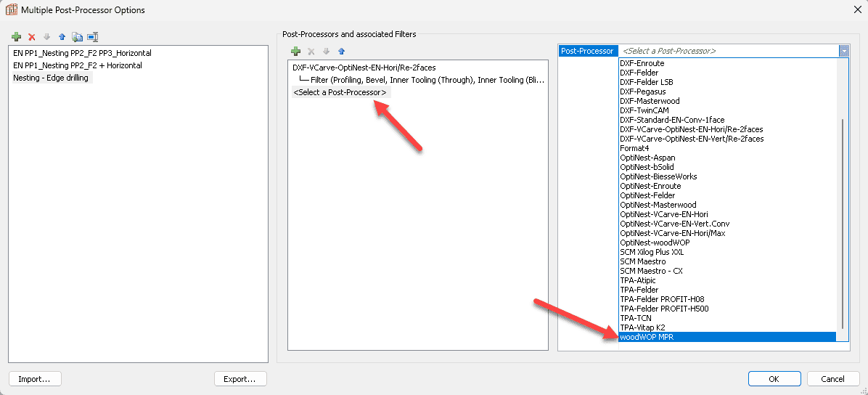Click the greyed move-down arrow above left list
868x395 pixels.
(47, 36)
